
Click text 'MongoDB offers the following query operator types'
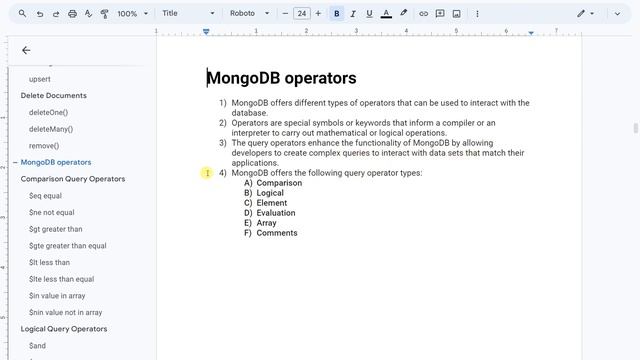[x=326, y=173]
